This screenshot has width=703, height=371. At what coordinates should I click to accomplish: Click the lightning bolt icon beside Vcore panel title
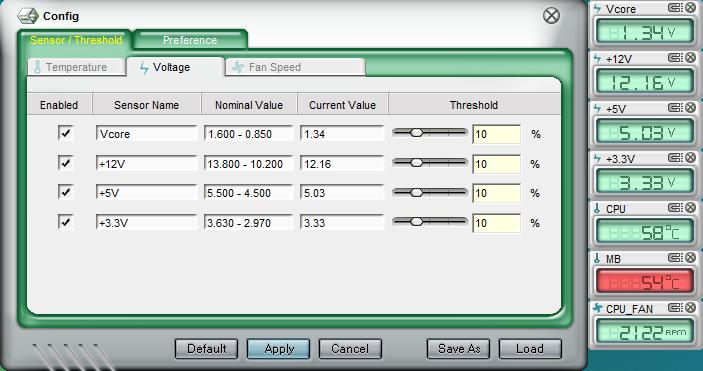tap(597, 9)
